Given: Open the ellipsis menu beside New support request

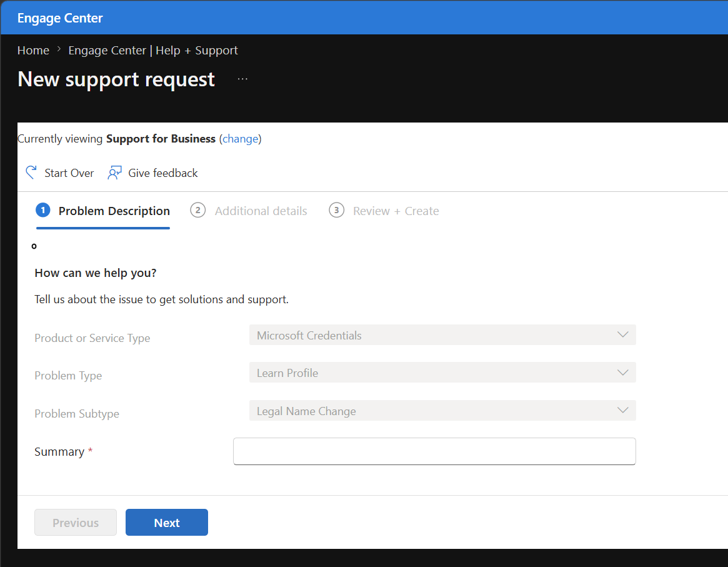Looking at the screenshot, I should click(x=242, y=79).
